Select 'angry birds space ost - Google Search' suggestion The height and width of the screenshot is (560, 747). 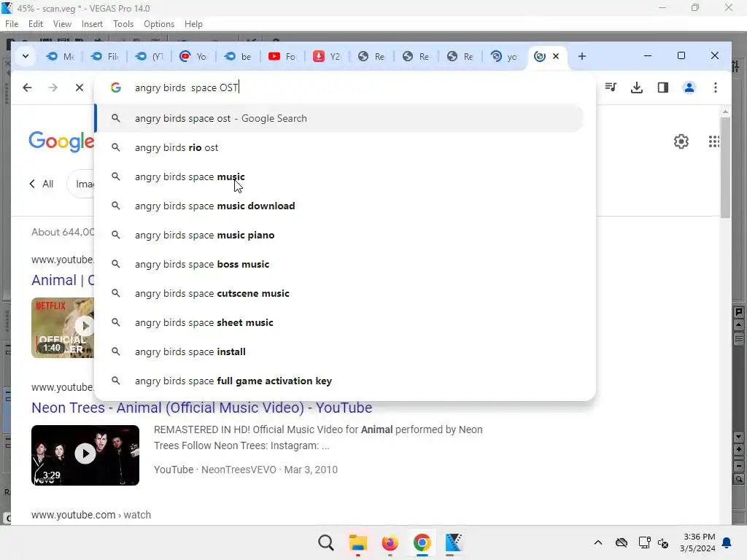[340, 118]
